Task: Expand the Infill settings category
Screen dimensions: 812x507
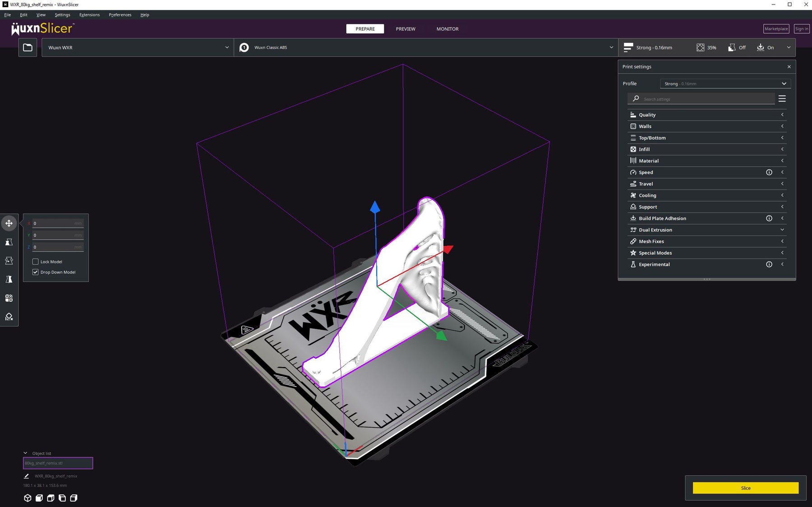Action: [x=707, y=149]
